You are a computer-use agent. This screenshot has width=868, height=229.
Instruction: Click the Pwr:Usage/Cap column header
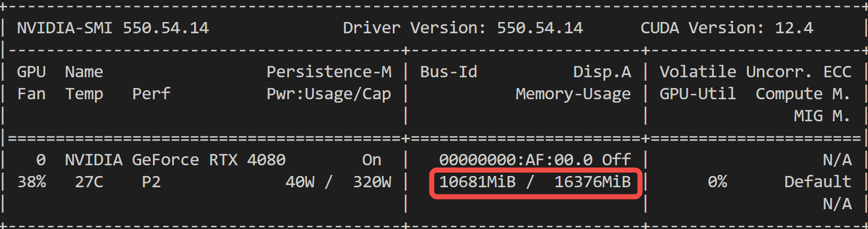[329, 94]
